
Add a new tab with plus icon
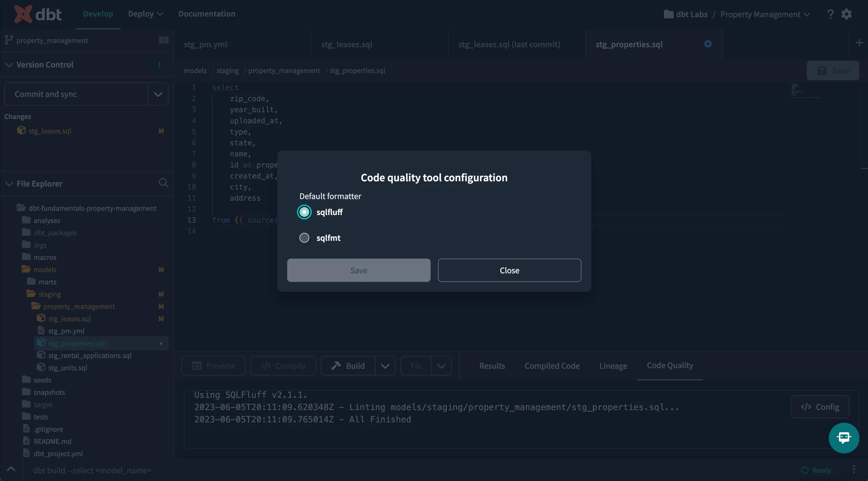tap(859, 43)
